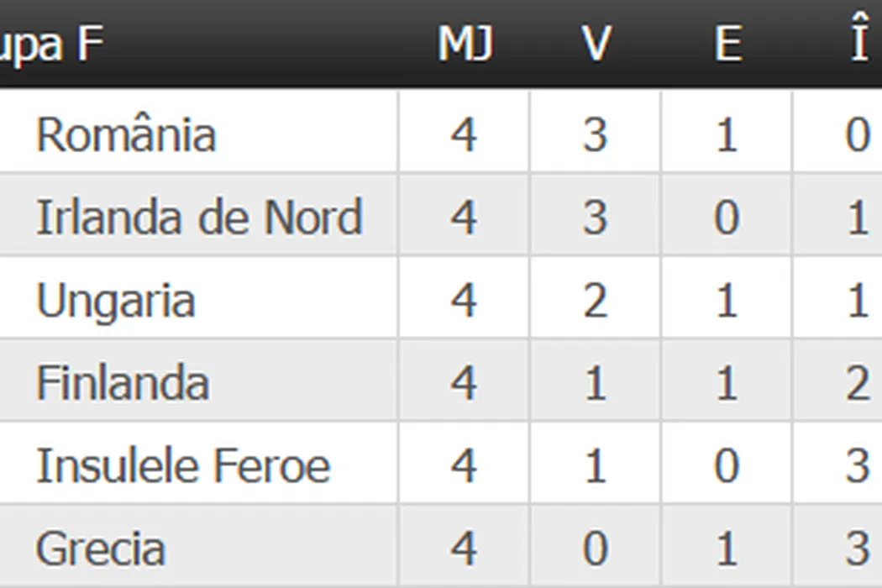Click Ungaria's V cell showing 2
The width and height of the screenshot is (882, 588).
coord(595,300)
